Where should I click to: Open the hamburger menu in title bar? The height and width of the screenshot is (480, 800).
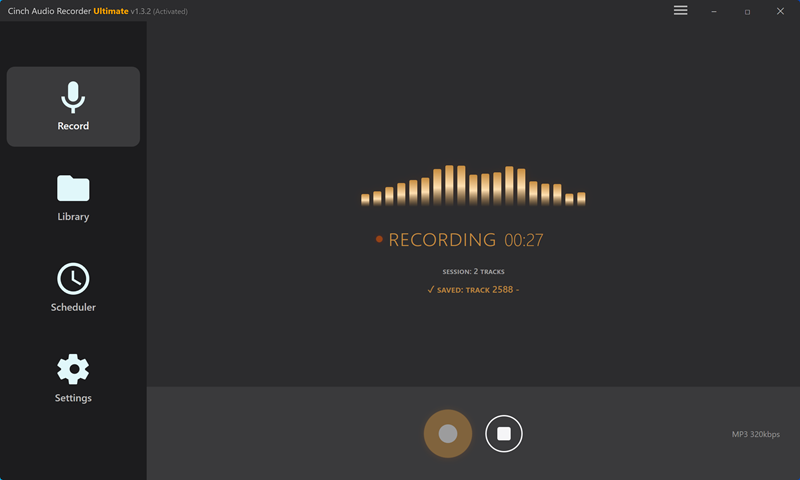point(681,11)
